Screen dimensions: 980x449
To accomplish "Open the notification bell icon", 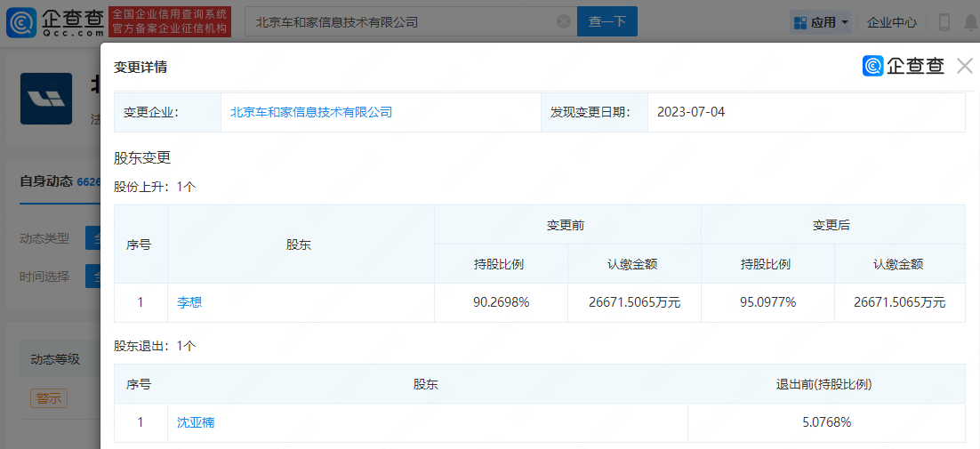I will coord(969,22).
